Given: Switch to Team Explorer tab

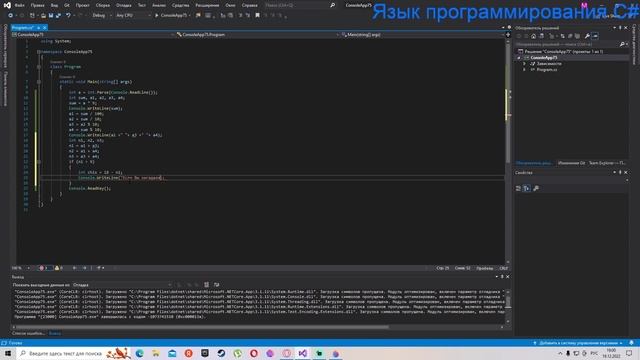Looking at the screenshot, I should pos(607,163).
